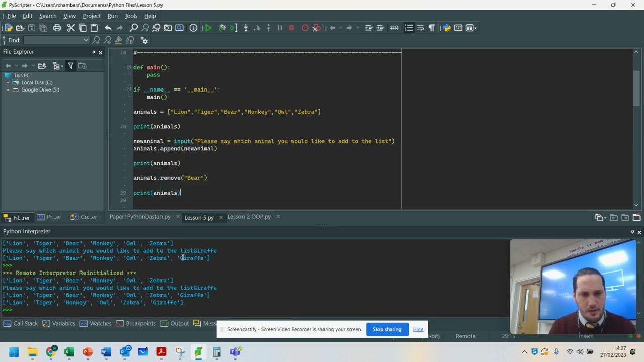
Task: Select This PC in File Explorer
Action: 22,75
